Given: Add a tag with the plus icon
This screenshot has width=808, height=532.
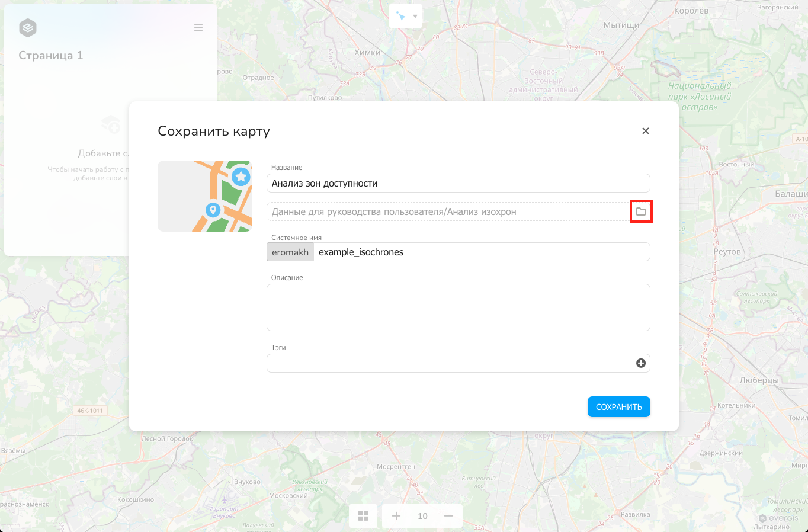Looking at the screenshot, I should [x=641, y=363].
